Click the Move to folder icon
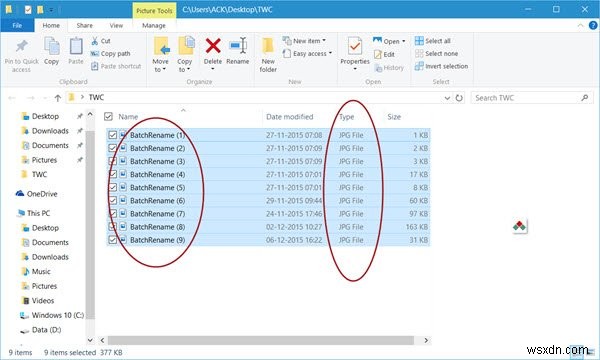Viewport: 600px width, 360px height. 161,46
